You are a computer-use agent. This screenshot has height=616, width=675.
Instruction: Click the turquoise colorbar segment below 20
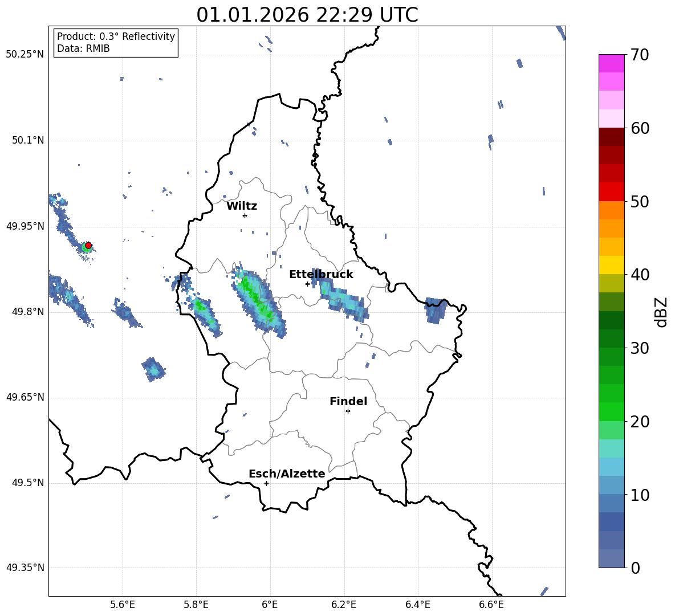tap(611, 448)
